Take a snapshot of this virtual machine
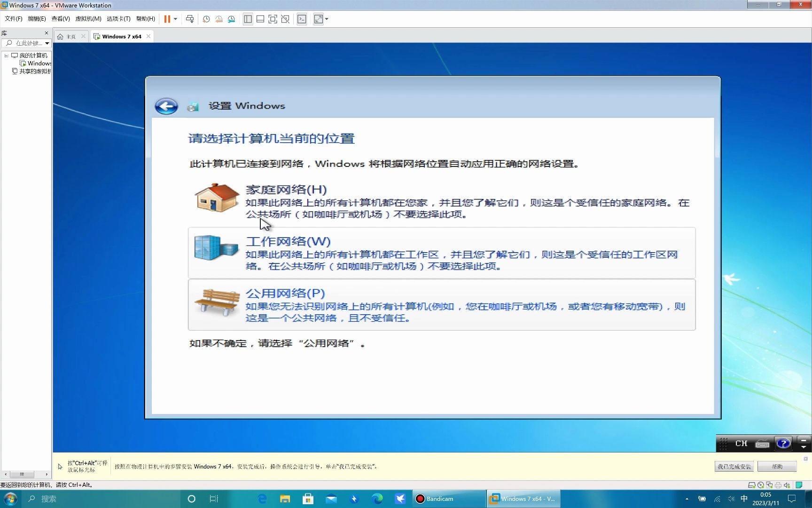The width and height of the screenshot is (812, 508). pyautogui.click(x=206, y=19)
